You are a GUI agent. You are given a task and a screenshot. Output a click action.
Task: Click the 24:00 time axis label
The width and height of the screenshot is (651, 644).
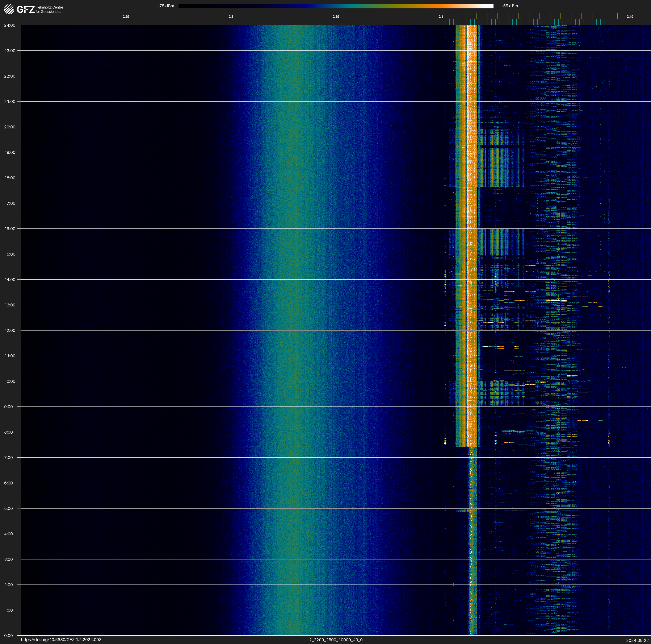coord(10,25)
